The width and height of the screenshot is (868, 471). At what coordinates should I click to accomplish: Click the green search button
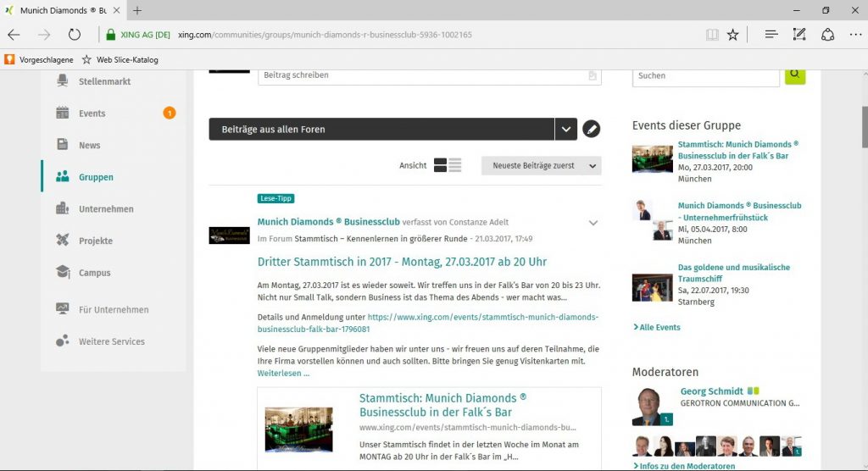coord(795,75)
